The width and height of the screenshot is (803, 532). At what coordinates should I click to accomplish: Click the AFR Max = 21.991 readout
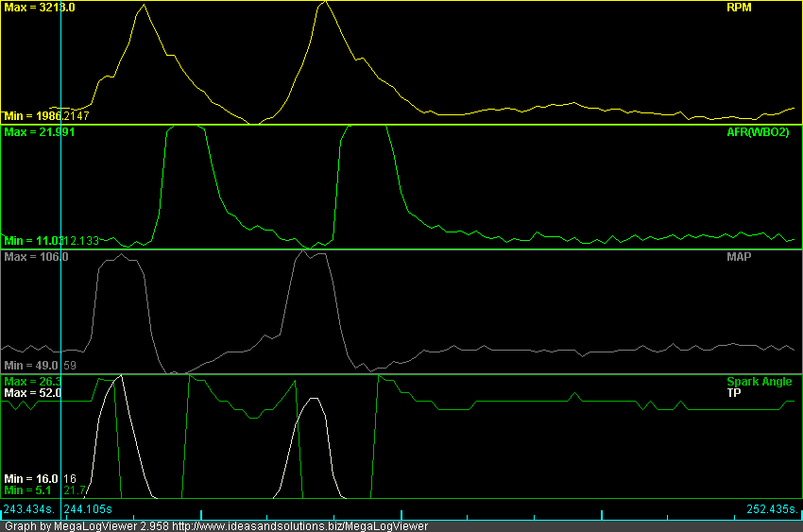tap(40, 132)
